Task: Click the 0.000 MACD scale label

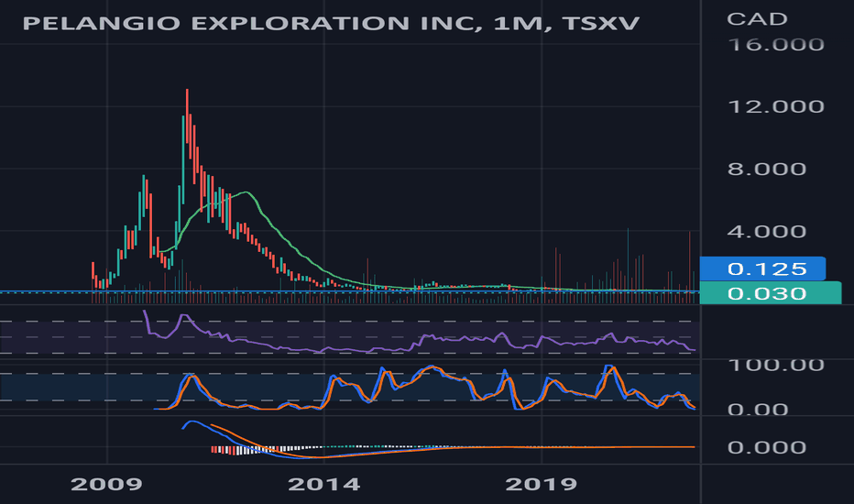Action: tap(766, 447)
